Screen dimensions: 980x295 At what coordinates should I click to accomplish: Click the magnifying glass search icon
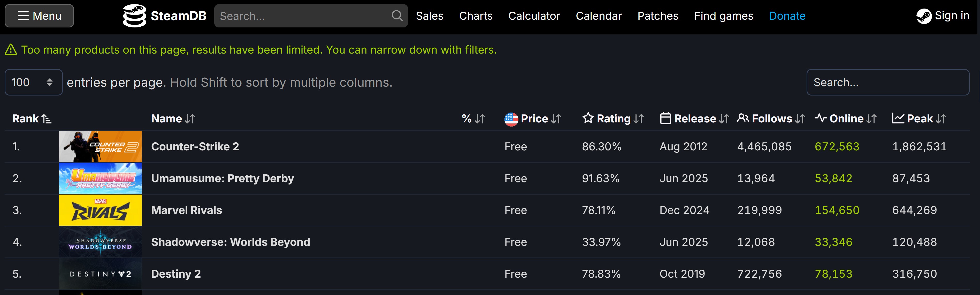pyautogui.click(x=397, y=16)
